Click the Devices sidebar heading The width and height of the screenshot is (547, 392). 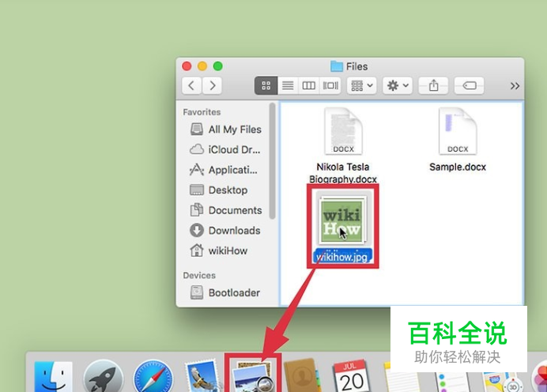(199, 275)
